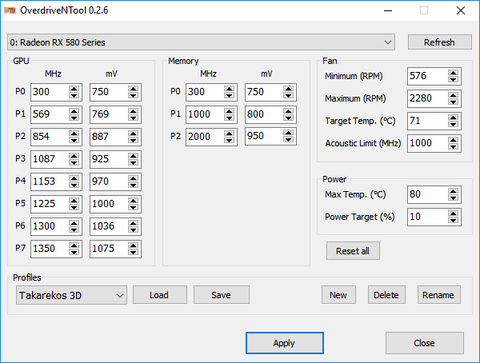
Task: Open the Radeon RX 580 Series GPU dropdown
Action: (x=201, y=42)
